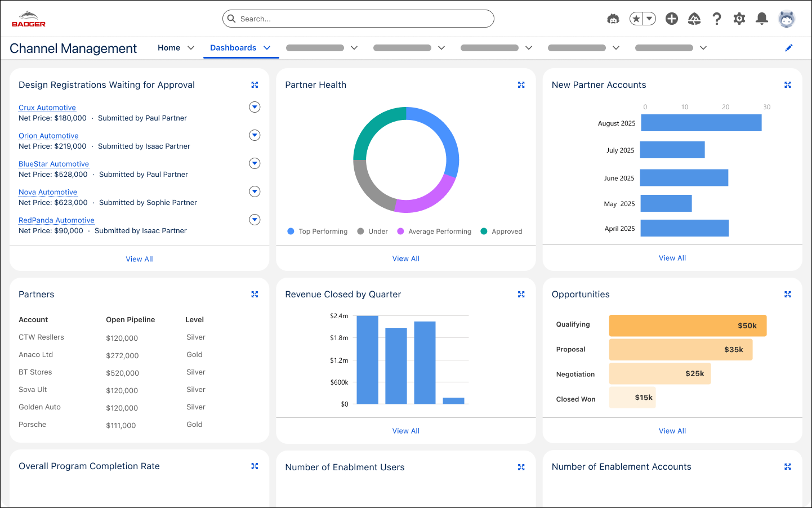Click View All under Revenue Closed by Quarter
Viewport: 812px width, 508px height.
406,431
